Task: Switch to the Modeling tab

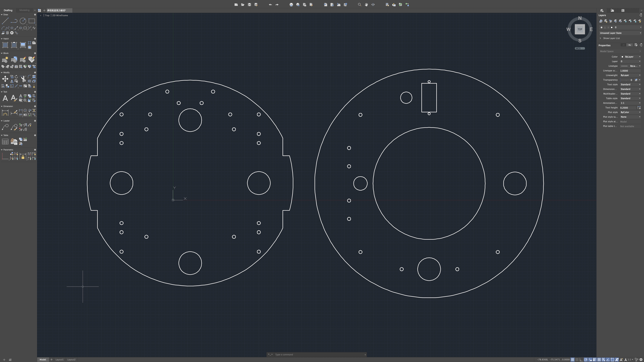Action: [24, 10]
